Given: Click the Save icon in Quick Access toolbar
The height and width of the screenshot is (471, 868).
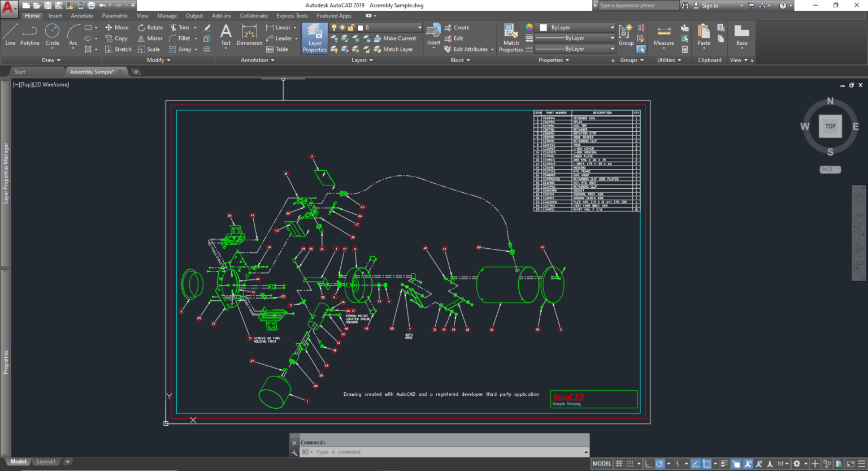Looking at the screenshot, I should 48,5.
